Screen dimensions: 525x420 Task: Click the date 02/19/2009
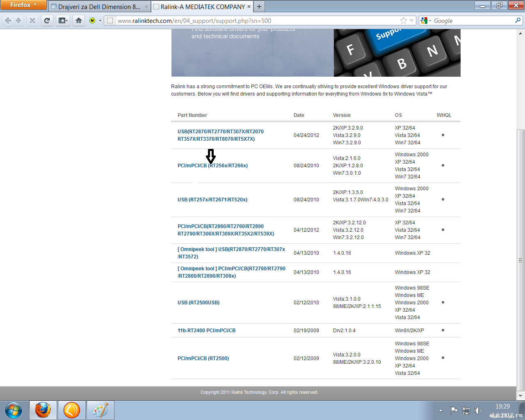pyautogui.click(x=306, y=331)
